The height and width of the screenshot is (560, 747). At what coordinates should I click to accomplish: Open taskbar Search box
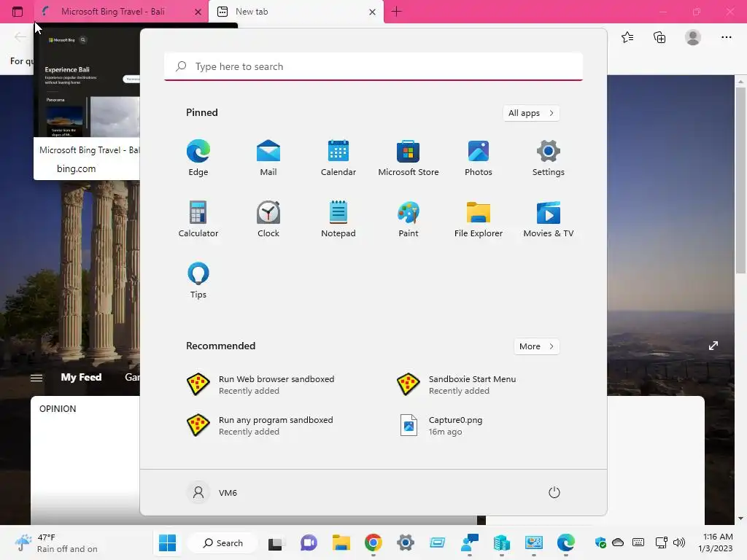click(x=223, y=542)
